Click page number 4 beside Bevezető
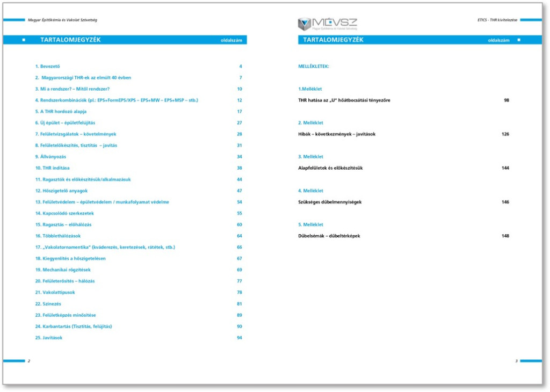Viewport: 550px width, 392px height. click(241, 66)
